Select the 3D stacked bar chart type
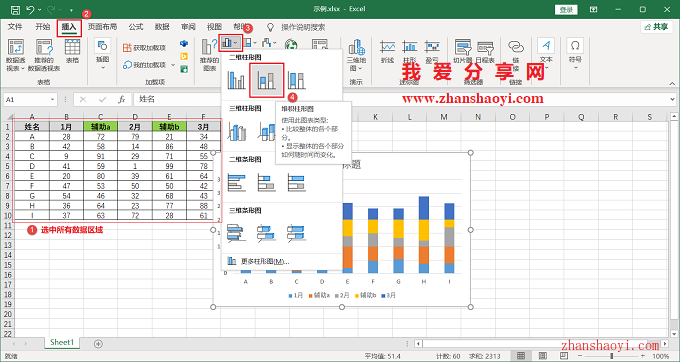The height and width of the screenshot is (362, 680). point(266,233)
